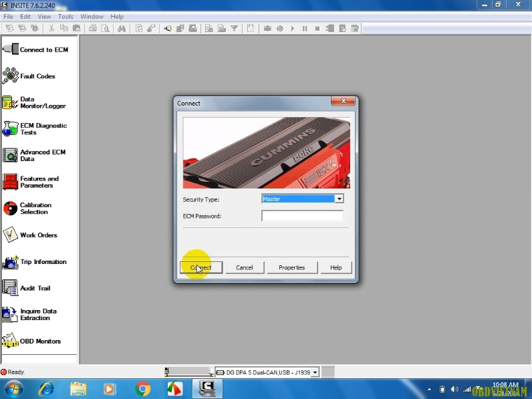The width and height of the screenshot is (532, 399).
Task: Click the Cancel button in dialog
Action: click(245, 267)
